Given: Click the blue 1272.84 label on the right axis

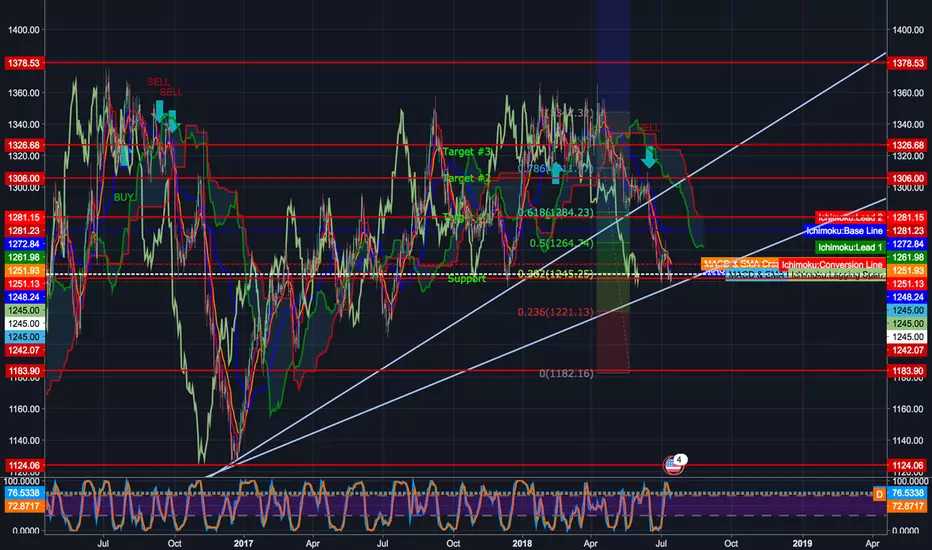Looking at the screenshot, I should click(x=907, y=244).
